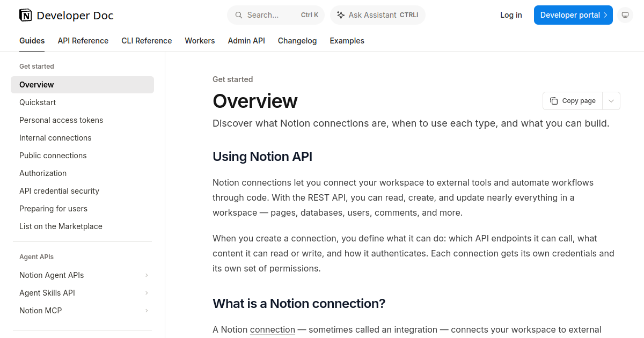Click the Using Notion API heading
The width and height of the screenshot is (644, 338).
(262, 157)
